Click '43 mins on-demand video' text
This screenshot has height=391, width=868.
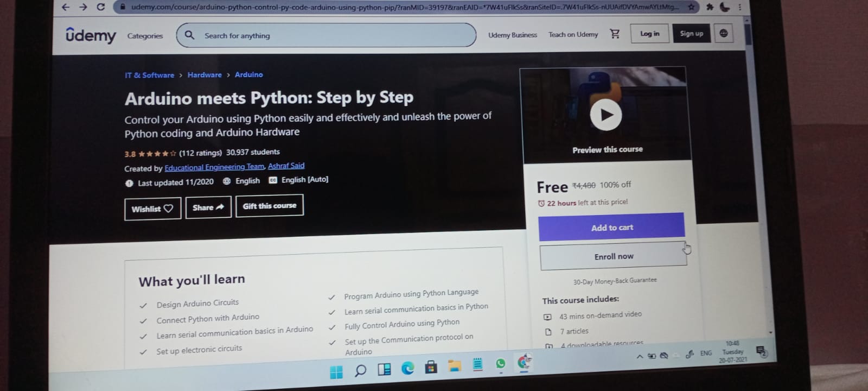[x=600, y=315]
